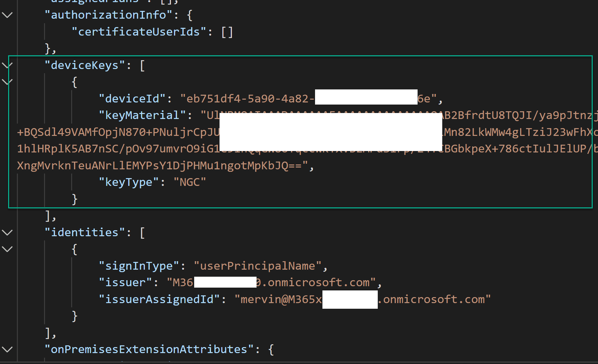Collapse the deviceKeys array
This screenshot has width=598, height=364.
click(x=7, y=64)
